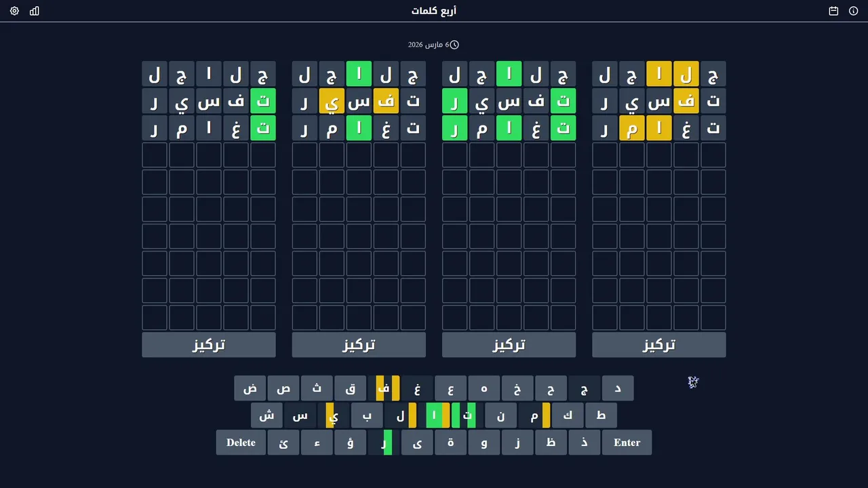Select the ن key

click(x=500, y=415)
